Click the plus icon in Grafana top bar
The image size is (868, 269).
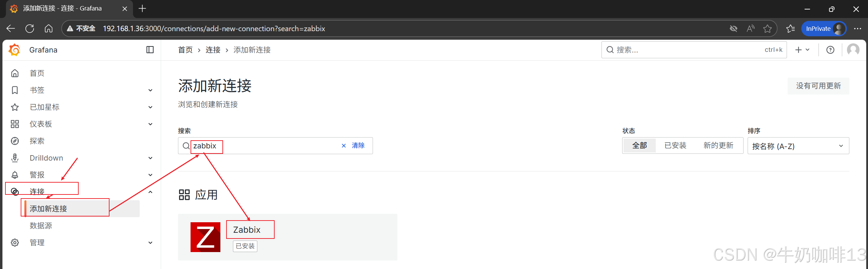798,50
